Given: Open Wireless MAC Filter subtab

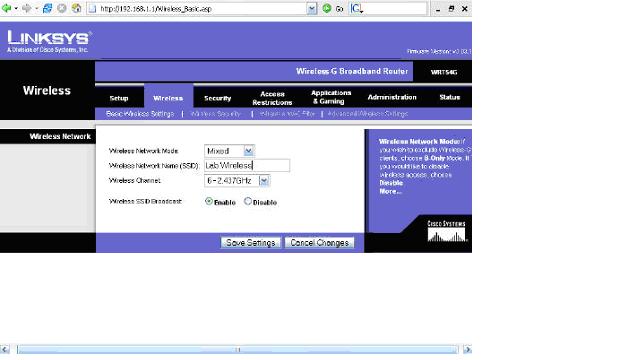Looking at the screenshot, I should [x=287, y=114].
